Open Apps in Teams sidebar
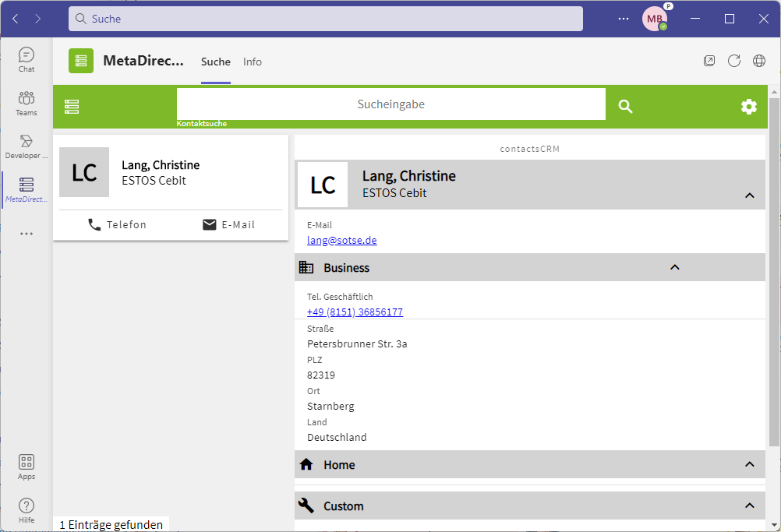This screenshot has height=532, width=781. (27, 467)
